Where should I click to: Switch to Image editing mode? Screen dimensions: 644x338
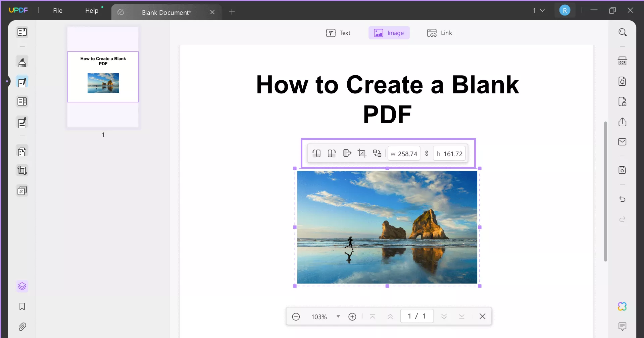coord(389,33)
